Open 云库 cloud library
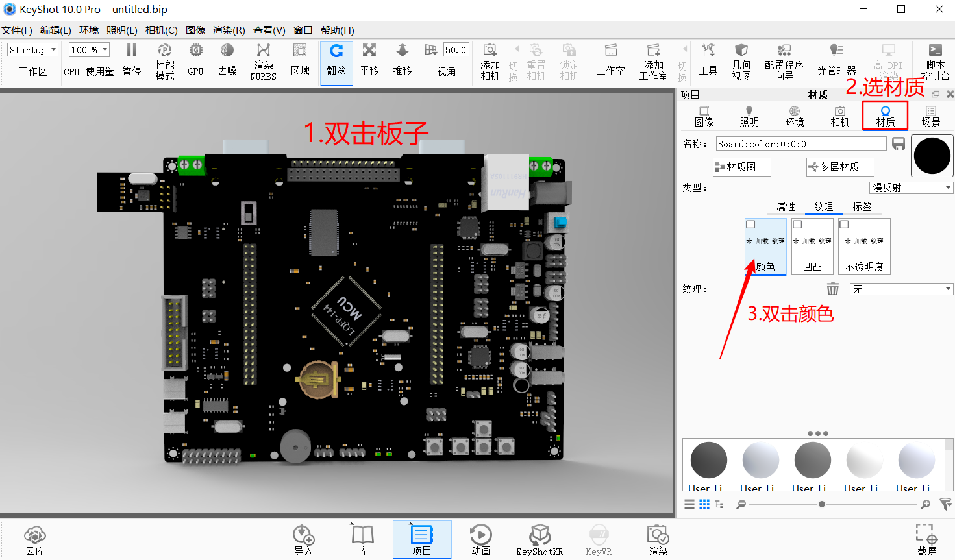Screen dimensions: 955x560 [x=35, y=541]
